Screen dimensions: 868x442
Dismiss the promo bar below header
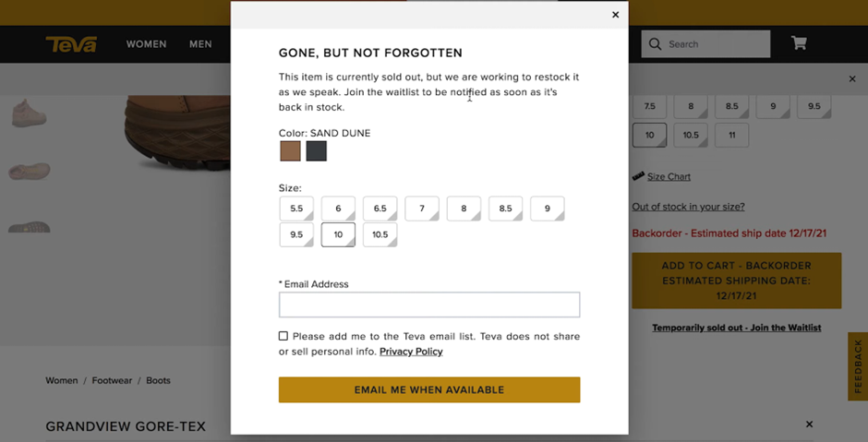852,79
